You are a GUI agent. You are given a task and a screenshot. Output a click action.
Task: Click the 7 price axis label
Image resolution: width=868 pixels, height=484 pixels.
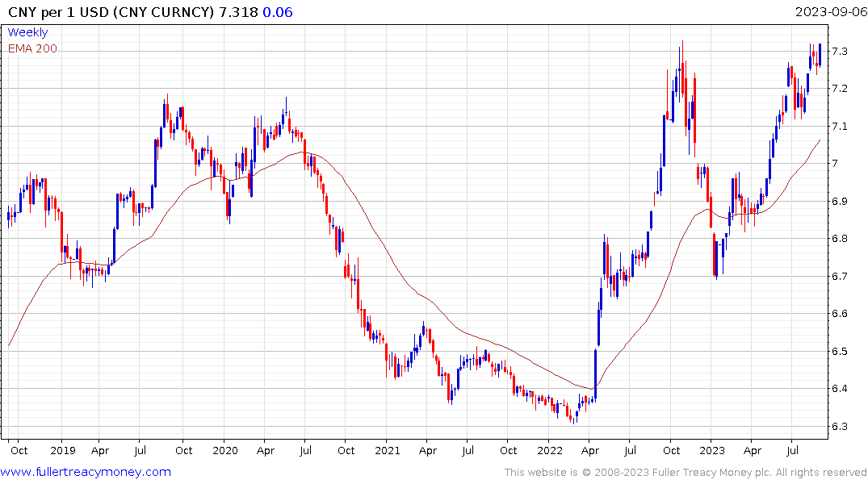(x=834, y=164)
